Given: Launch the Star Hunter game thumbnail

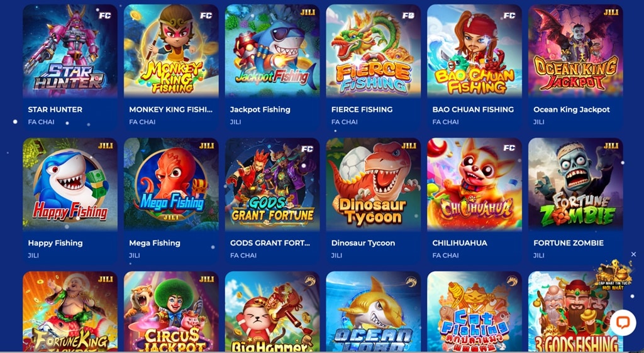Looking at the screenshot, I should (70, 51).
